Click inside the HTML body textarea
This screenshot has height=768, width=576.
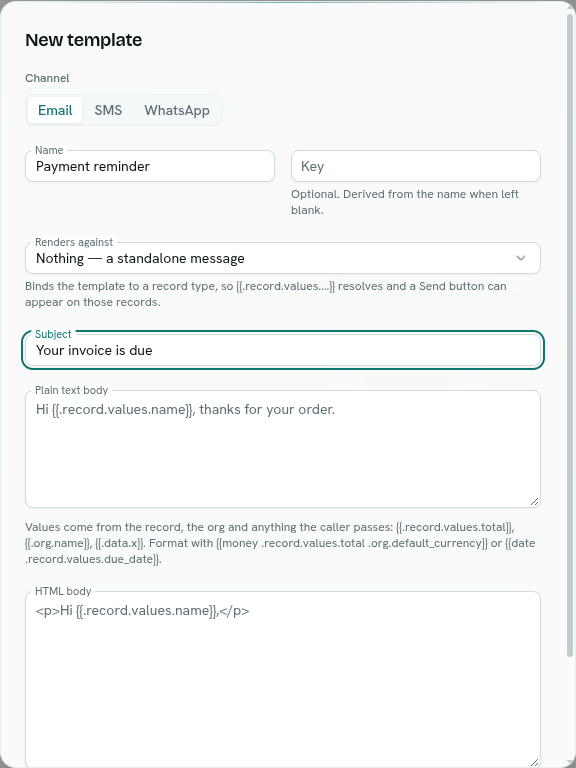283,680
